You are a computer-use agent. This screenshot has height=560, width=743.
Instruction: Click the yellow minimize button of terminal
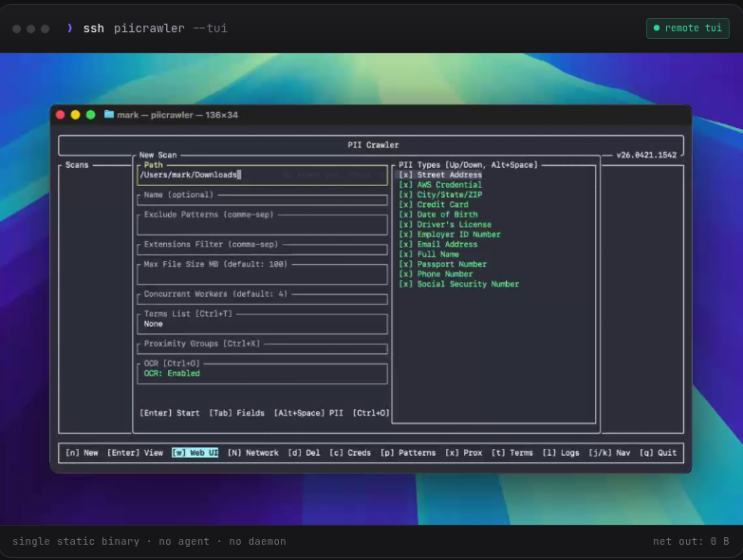pyautogui.click(x=75, y=115)
